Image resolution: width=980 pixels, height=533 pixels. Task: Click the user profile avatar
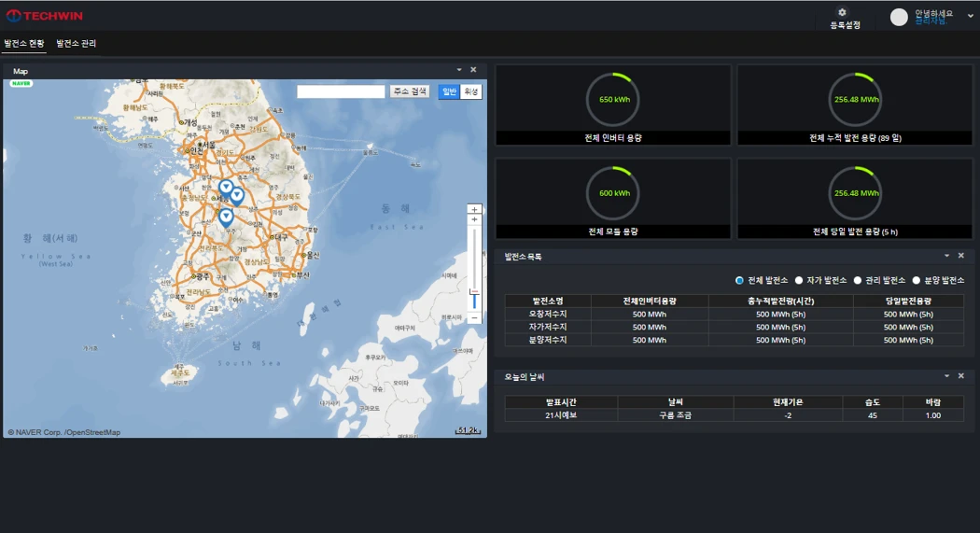click(899, 17)
